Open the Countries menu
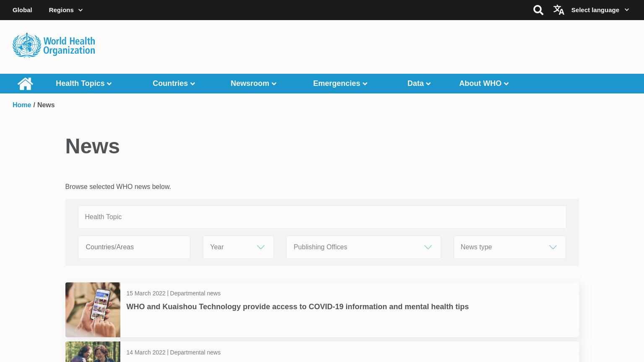Image resolution: width=644 pixels, height=362 pixels. pos(174,83)
